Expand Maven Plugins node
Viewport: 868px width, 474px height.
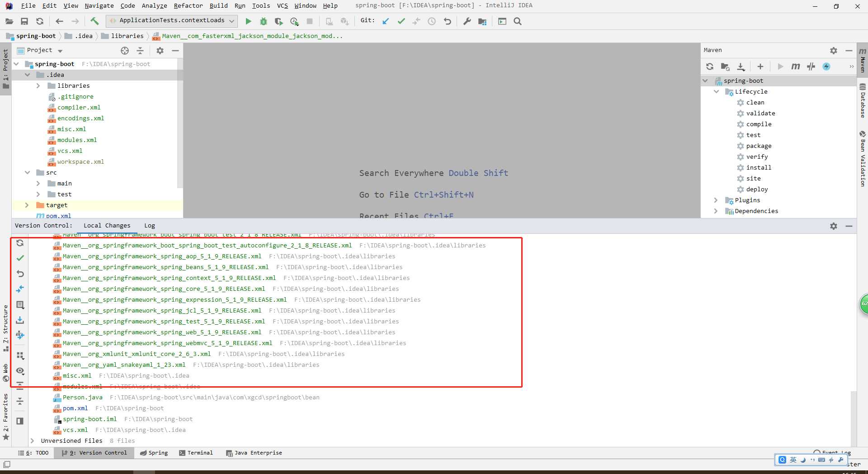click(716, 200)
